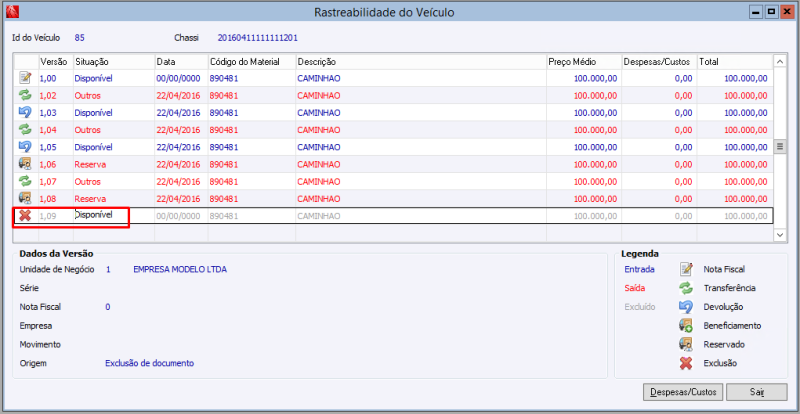Close the Rastreabilidade do Veículo window
This screenshot has width=800, height=414.
786,11
